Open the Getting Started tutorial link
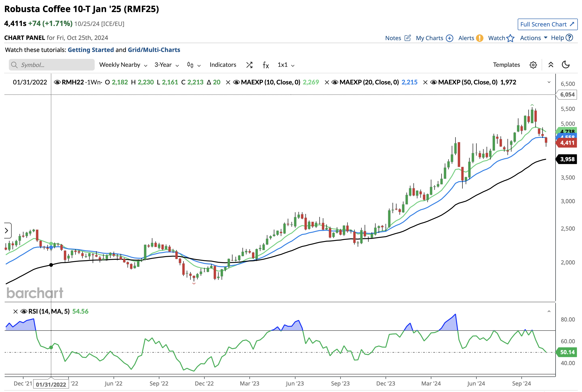The width and height of the screenshot is (582, 392). (x=91, y=50)
